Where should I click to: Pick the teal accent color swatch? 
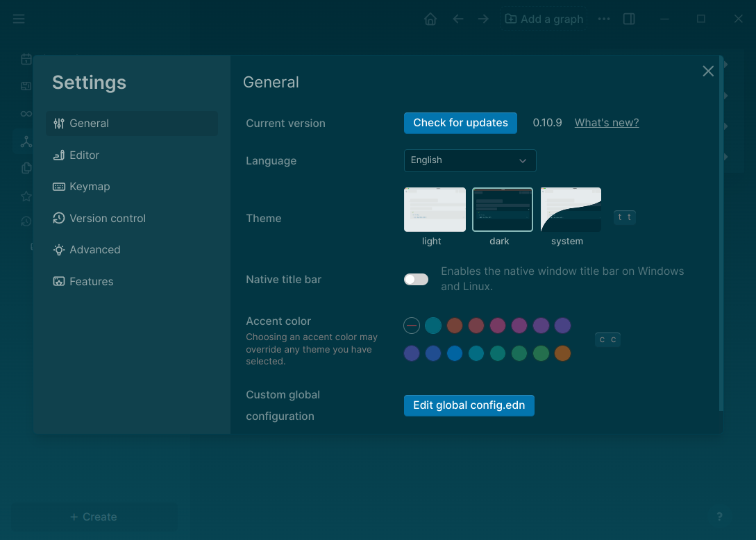[x=432, y=326]
